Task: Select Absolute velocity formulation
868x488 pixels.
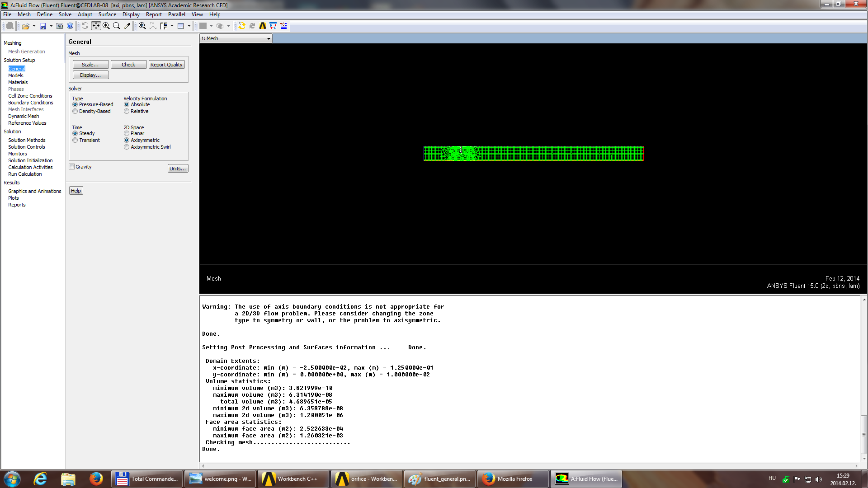Action: tap(127, 104)
